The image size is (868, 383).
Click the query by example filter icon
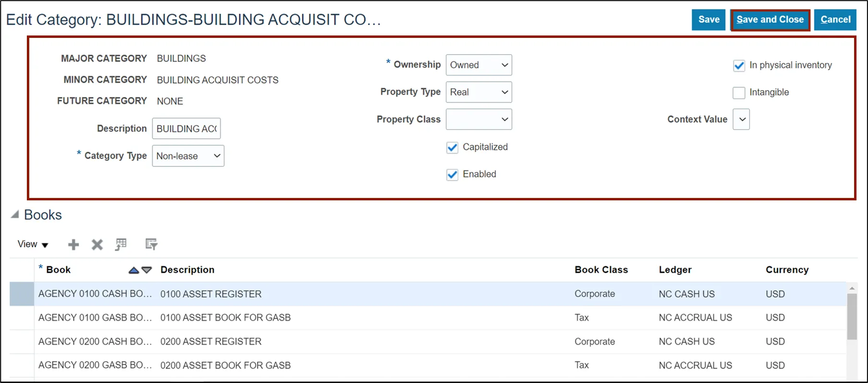pyautogui.click(x=151, y=244)
